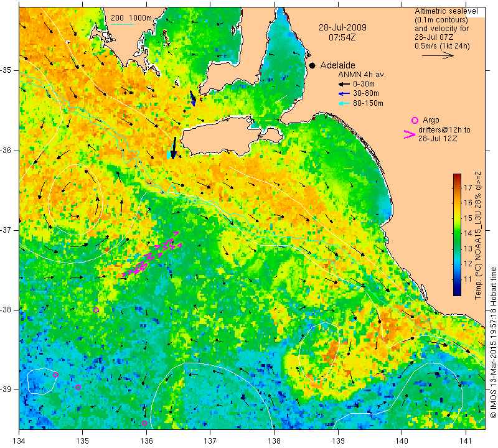Click the -36 latitude axis label
Screen dimensions: 498x448
(x=7, y=151)
